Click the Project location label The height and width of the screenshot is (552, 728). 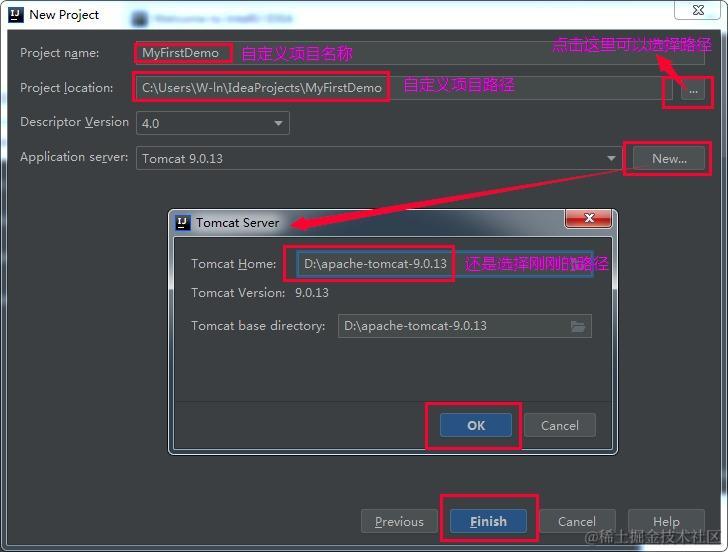click(66, 88)
